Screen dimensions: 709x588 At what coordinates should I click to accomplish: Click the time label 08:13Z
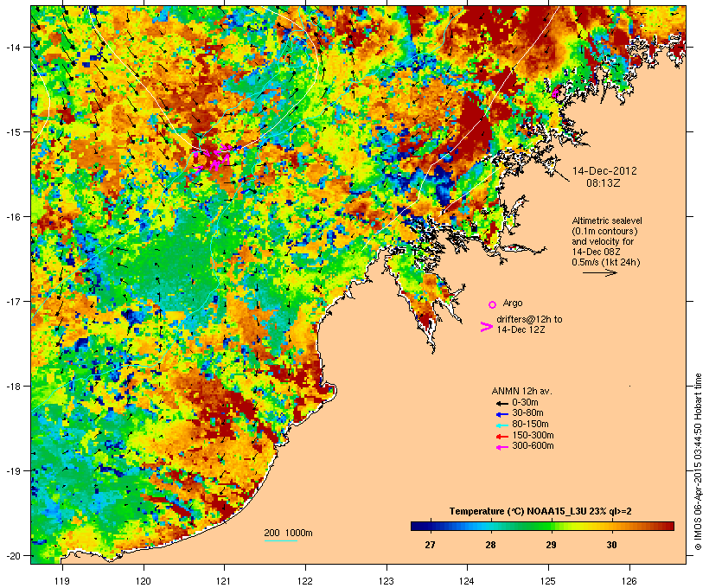pos(604,183)
